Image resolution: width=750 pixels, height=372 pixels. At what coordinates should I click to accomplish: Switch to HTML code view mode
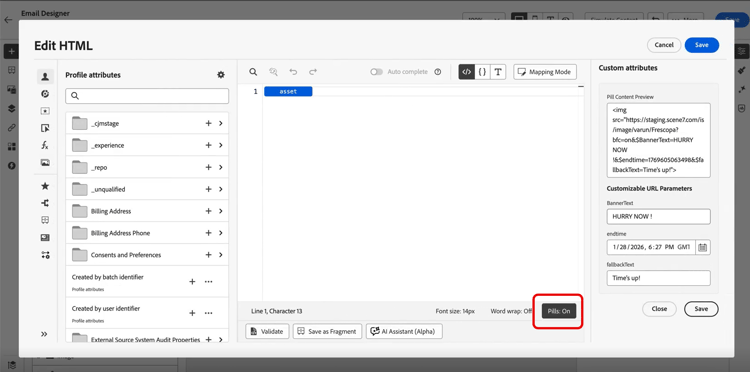click(x=466, y=72)
